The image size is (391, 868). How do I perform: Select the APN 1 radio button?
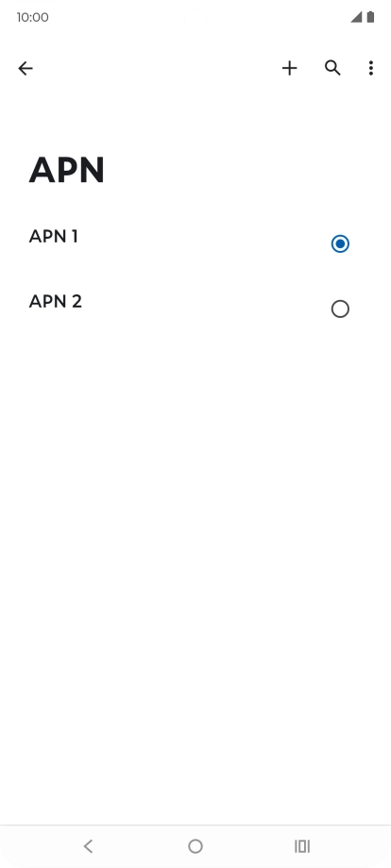340,243
